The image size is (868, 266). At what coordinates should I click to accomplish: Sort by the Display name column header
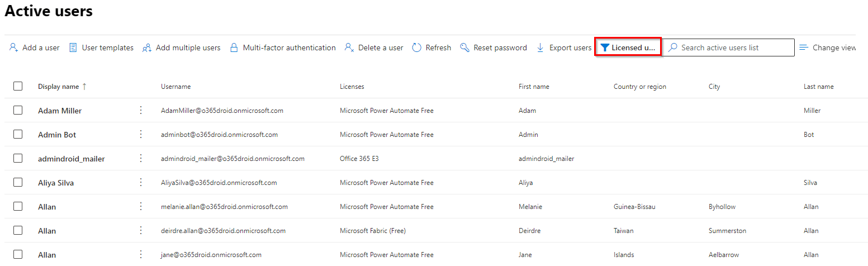click(59, 87)
